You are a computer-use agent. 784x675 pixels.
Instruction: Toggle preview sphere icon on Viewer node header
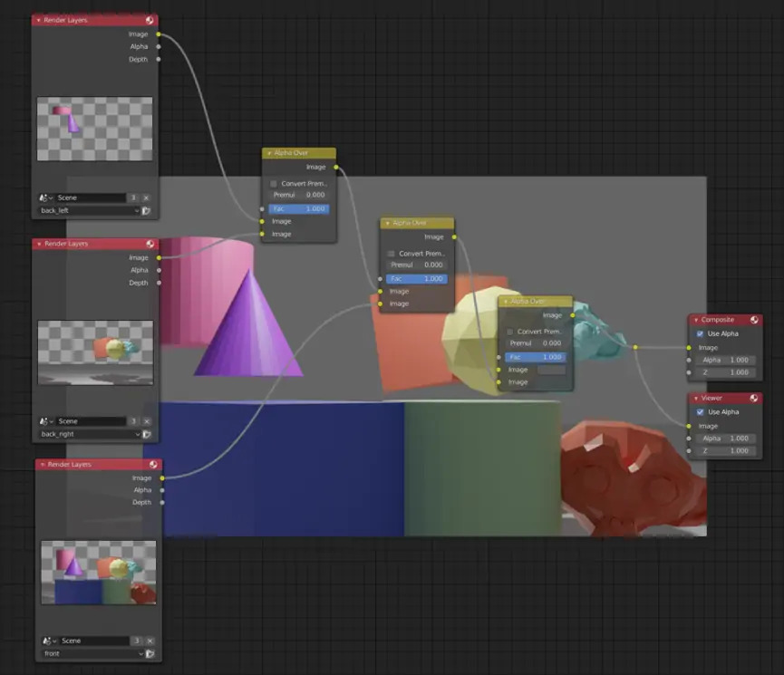(754, 398)
